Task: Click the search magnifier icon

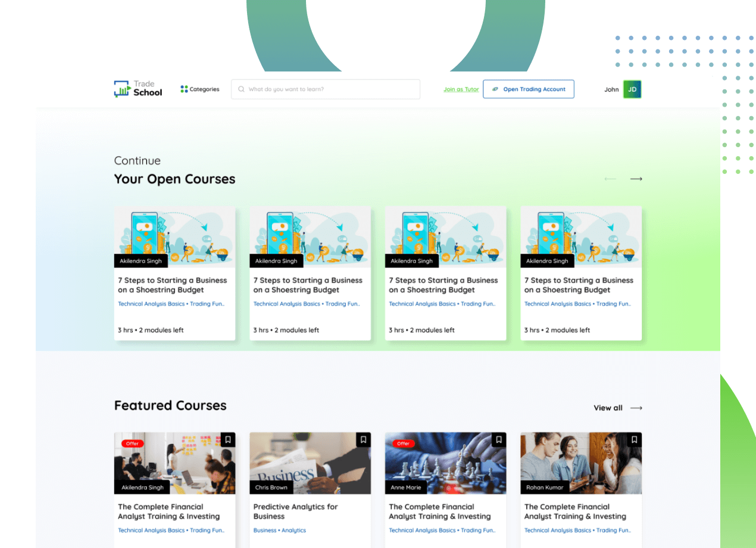Action: (x=241, y=89)
